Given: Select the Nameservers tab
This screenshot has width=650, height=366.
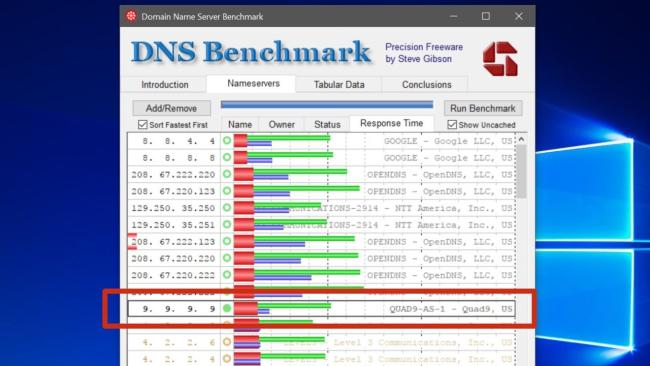Looking at the screenshot, I should [x=253, y=83].
